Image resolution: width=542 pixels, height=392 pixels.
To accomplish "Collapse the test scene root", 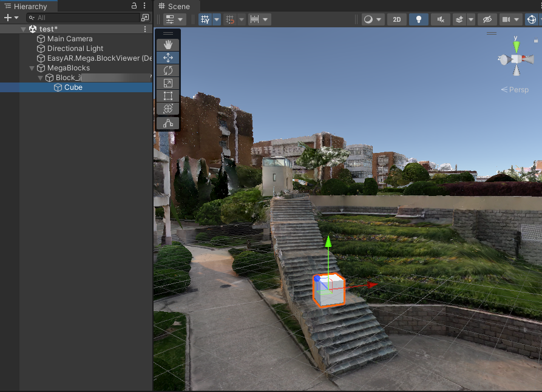I will click(23, 29).
